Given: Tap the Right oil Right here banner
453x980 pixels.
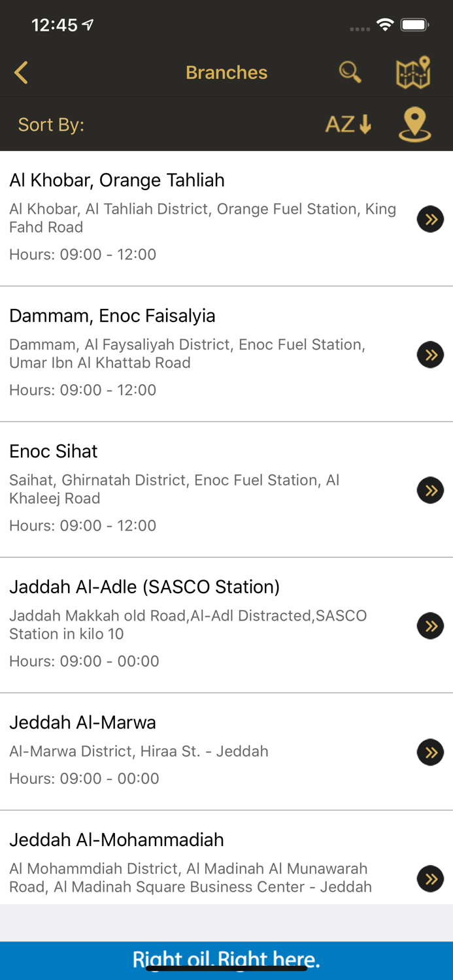Looking at the screenshot, I should tap(226, 959).
